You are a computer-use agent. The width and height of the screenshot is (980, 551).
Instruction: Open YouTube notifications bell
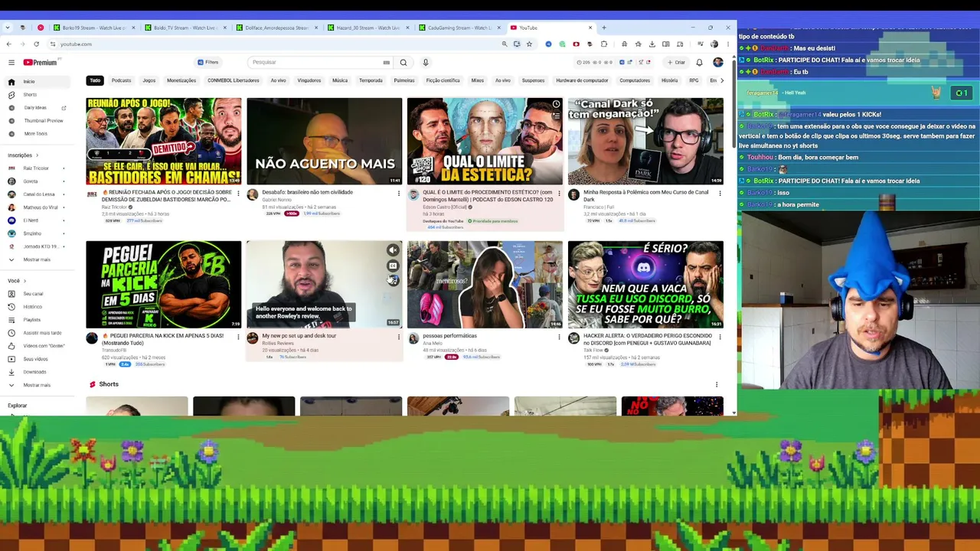(699, 62)
